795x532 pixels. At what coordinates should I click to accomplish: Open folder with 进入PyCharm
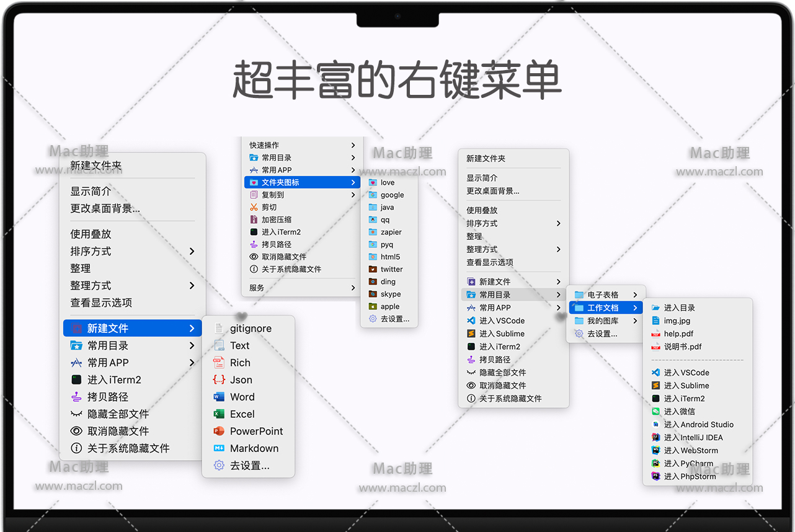pyautogui.click(x=688, y=463)
